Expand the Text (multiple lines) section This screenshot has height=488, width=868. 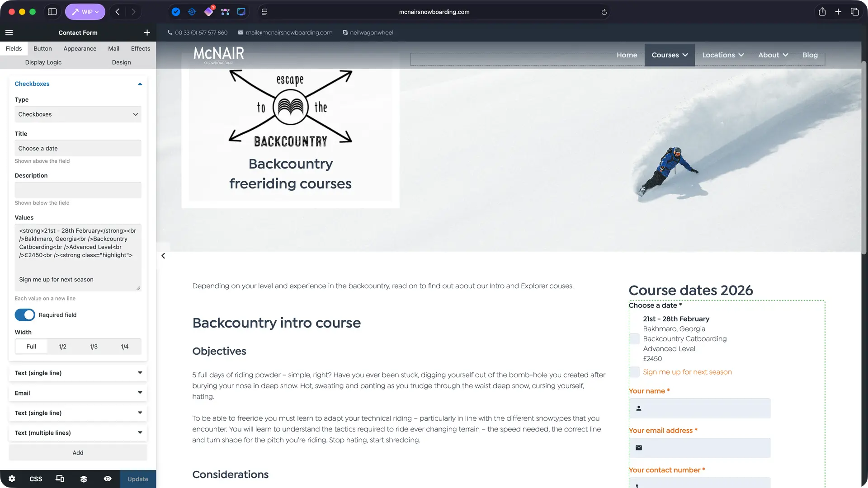(78, 433)
